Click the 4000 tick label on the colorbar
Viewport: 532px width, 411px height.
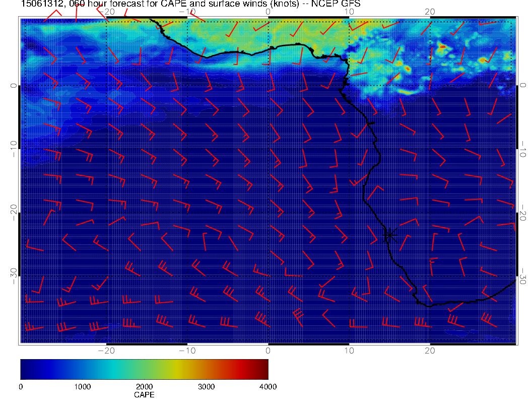pyautogui.click(x=268, y=387)
